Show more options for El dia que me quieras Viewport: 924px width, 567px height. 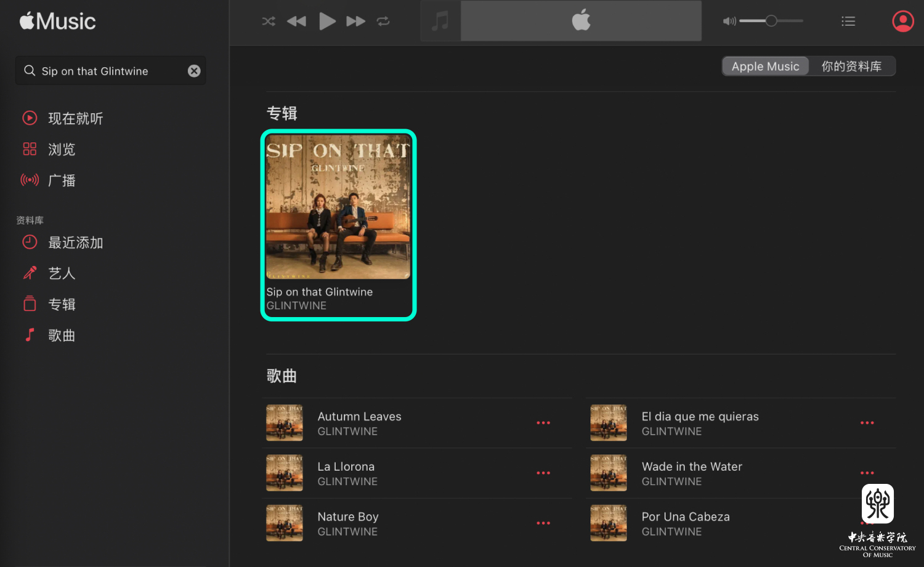click(867, 423)
